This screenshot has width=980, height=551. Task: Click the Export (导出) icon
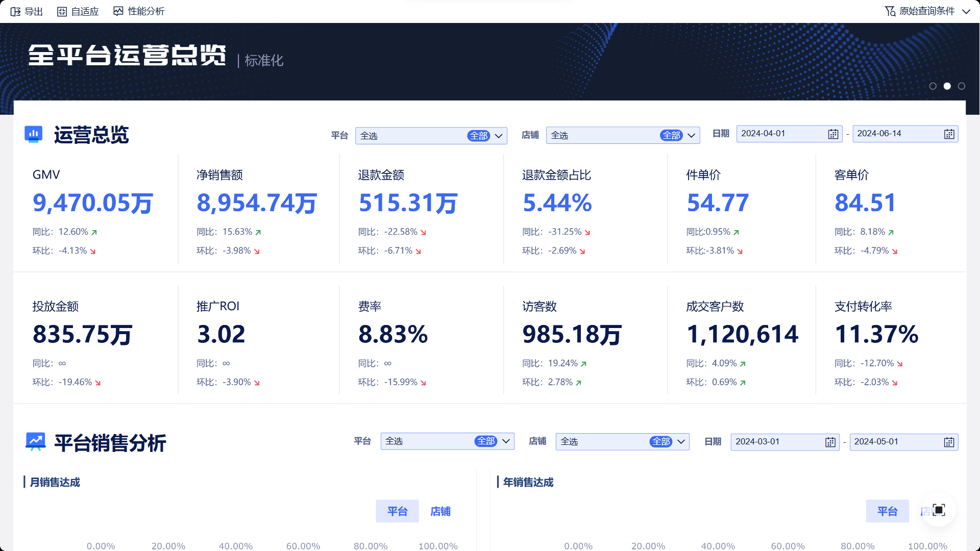(15, 11)
